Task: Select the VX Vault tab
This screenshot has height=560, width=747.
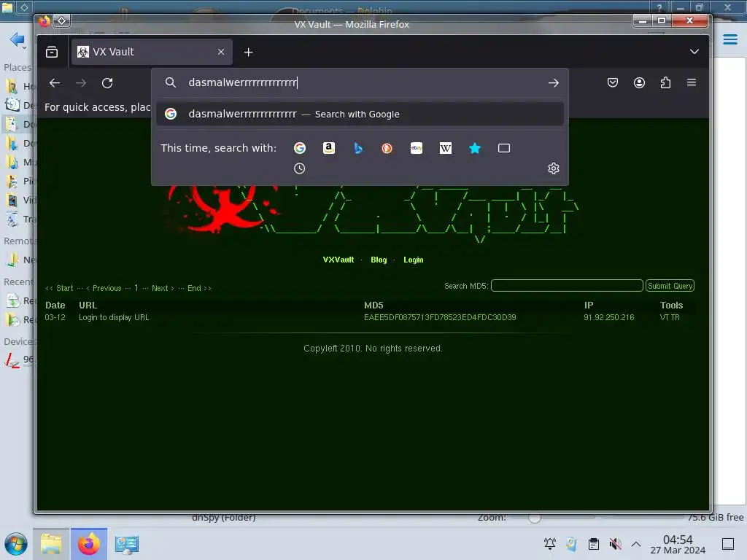Action: (x=152, y=52)
